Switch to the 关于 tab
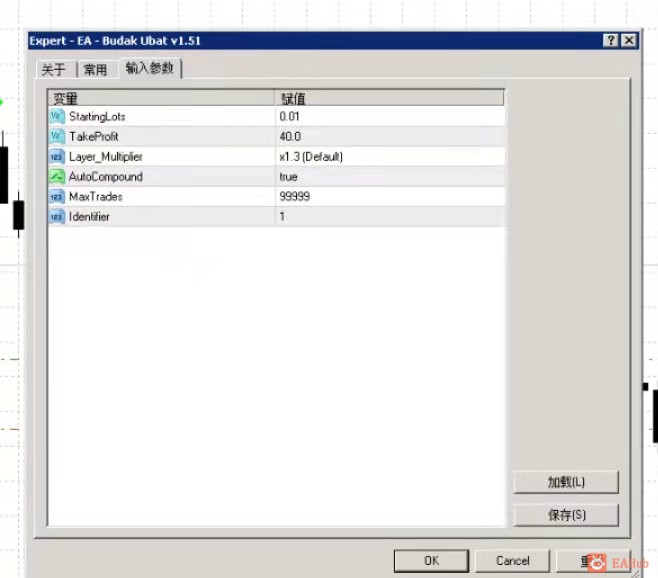Screen dimensions: 658x578 point(54,69)
